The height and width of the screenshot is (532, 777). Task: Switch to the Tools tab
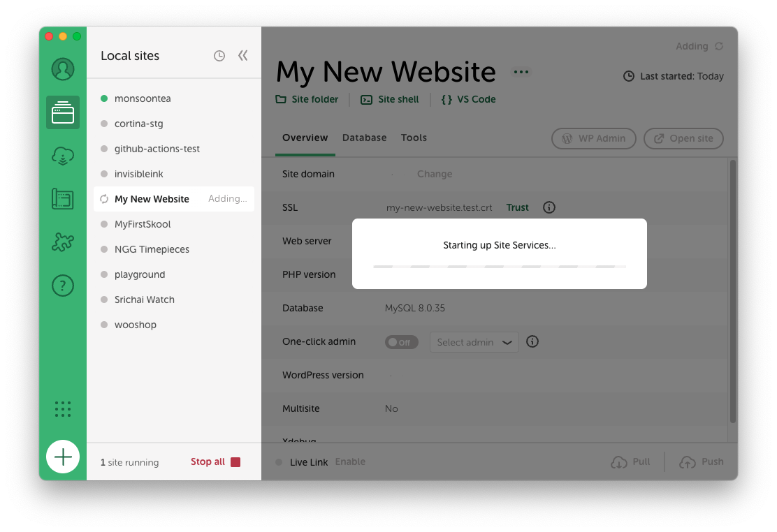pos(414,138)
